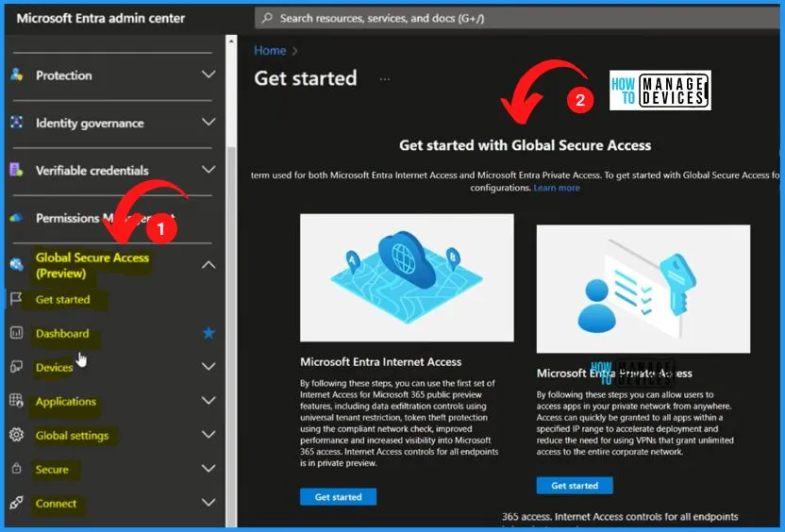Click the Global settings gear icon
Screen dimensions: 785x532
(17, 435)
